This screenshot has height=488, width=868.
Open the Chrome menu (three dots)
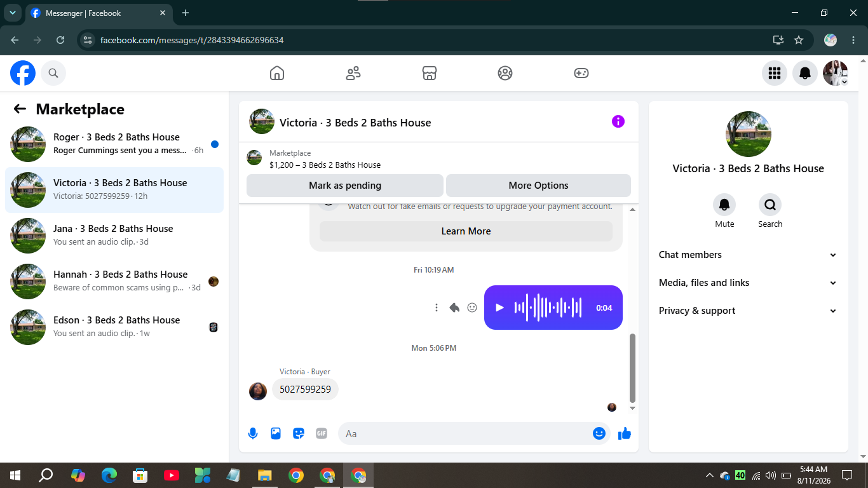pyautogui.click(x=853, y=40)
